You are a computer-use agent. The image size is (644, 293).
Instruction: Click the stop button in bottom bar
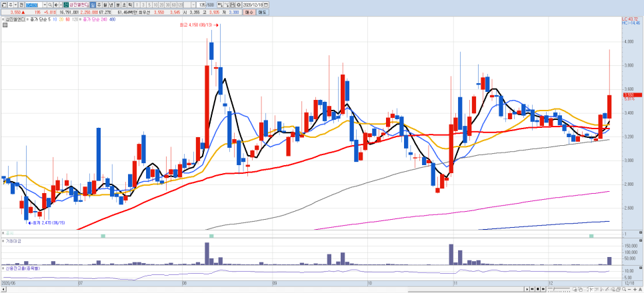pyautogui.click(x=537, y=289)
